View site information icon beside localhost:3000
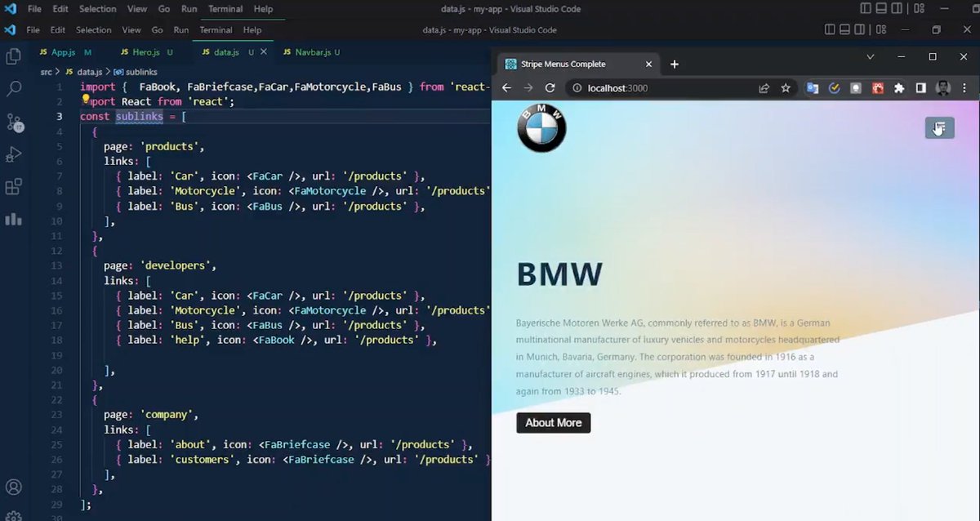 578,88
